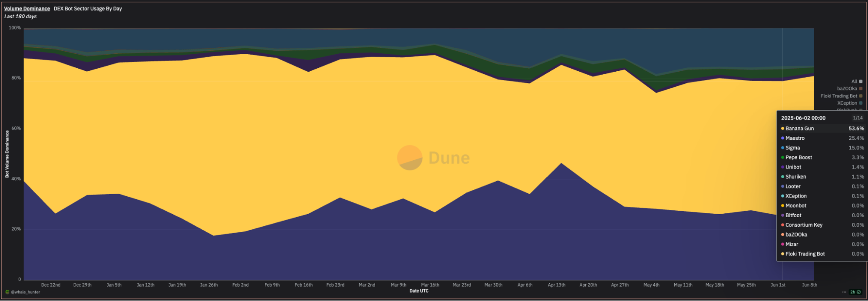The image size is (868, 301).
Task: Click the tooltip timestamp 2025-06-02 00:00
Action: (x=803, y=118)
